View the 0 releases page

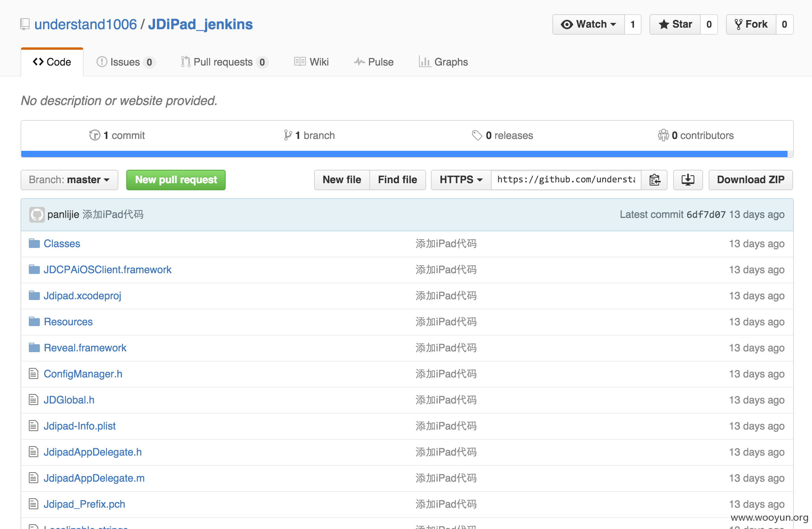tap(503, 135)
